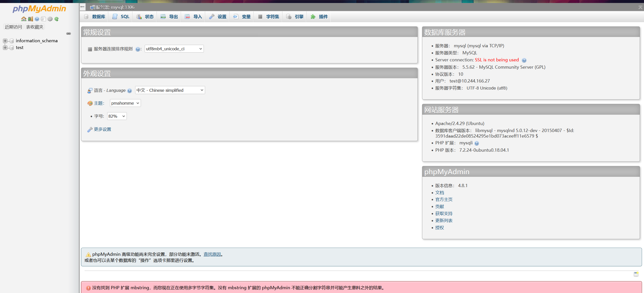Open the server connection collation dropdown

pos(174,49)
